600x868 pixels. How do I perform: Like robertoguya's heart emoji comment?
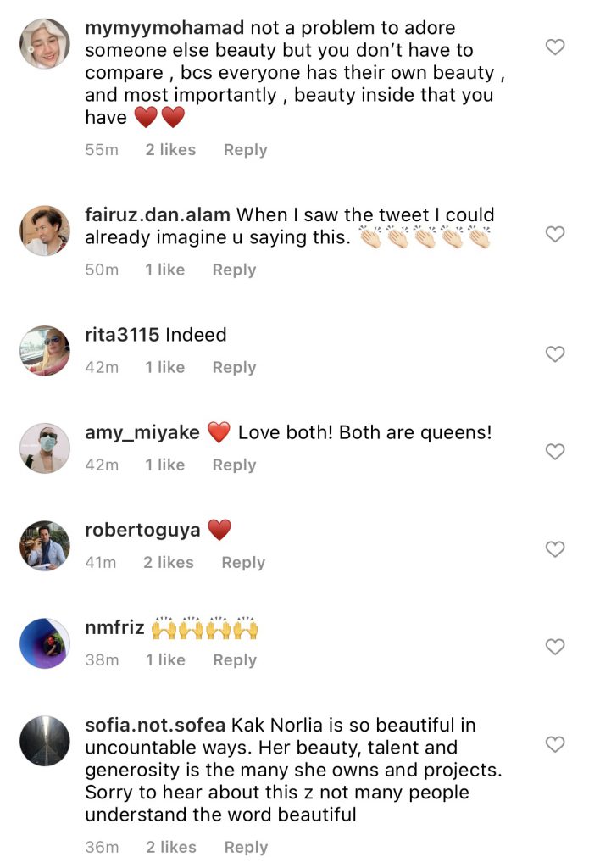click(554, 549)
